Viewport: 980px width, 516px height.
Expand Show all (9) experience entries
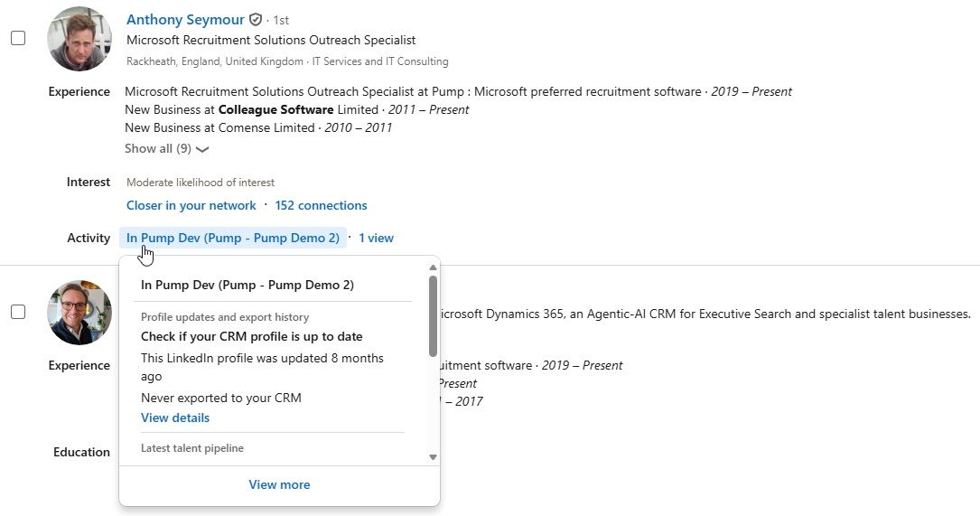(166, 149)
